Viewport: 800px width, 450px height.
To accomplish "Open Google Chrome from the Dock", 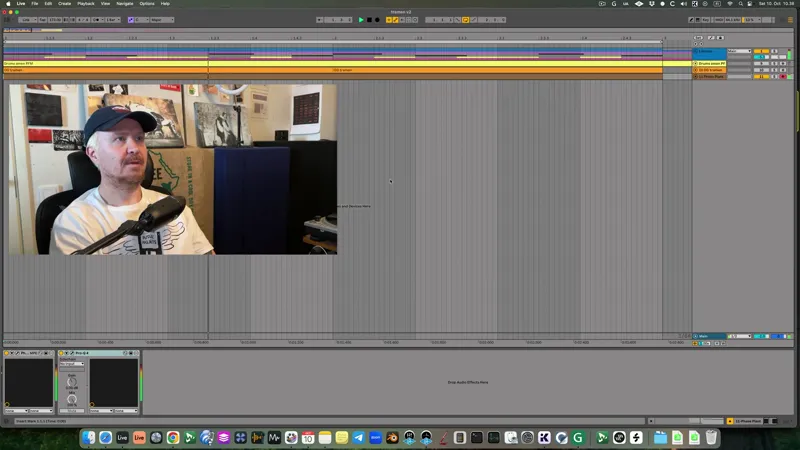I will point(173,437).
